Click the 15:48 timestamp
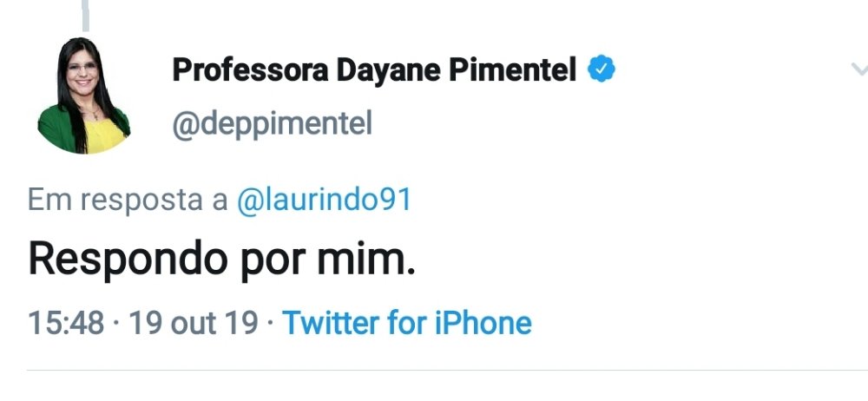This screenshot has height=401, width=868. (66, 323)
